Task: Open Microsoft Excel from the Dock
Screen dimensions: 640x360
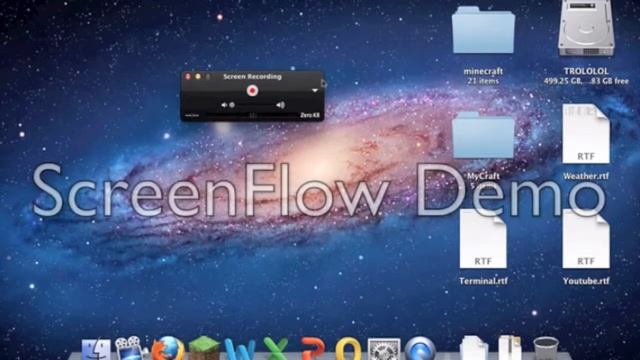Action: tap(276, 349)
